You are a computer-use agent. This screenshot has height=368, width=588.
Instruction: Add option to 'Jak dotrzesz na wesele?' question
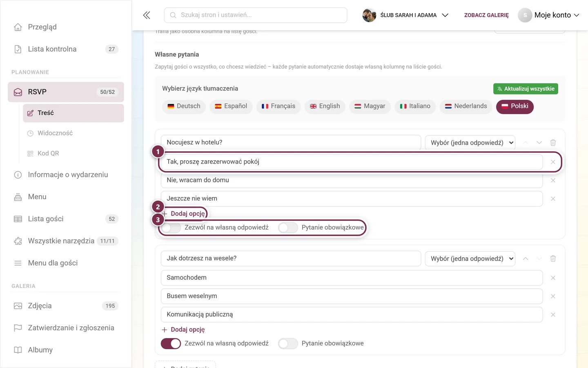[183, 330]
